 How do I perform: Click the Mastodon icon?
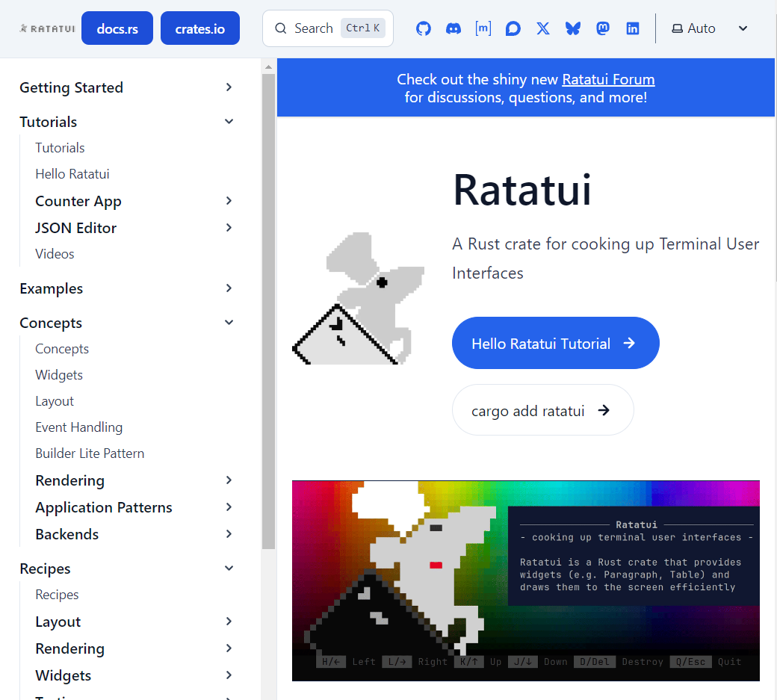coord(603,28)
